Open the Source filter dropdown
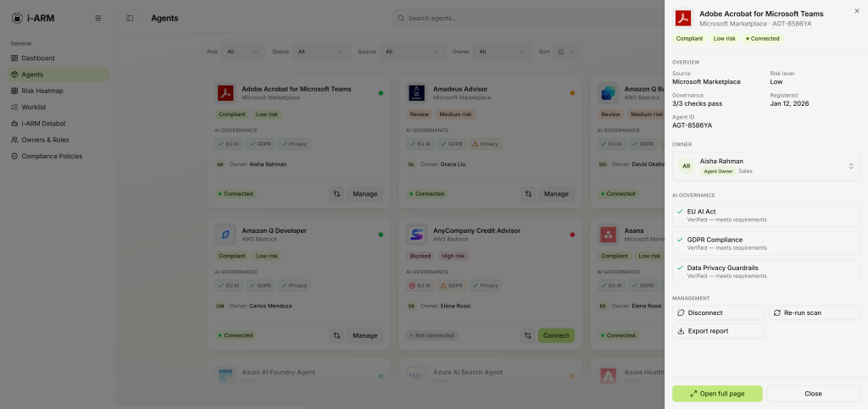Screen dimensions: 868x409 (413, 52)
